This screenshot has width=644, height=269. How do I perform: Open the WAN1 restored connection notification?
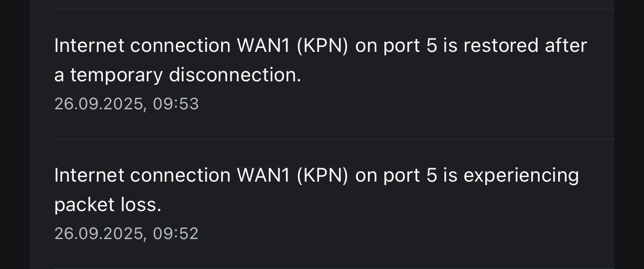[x=320, y=60]
